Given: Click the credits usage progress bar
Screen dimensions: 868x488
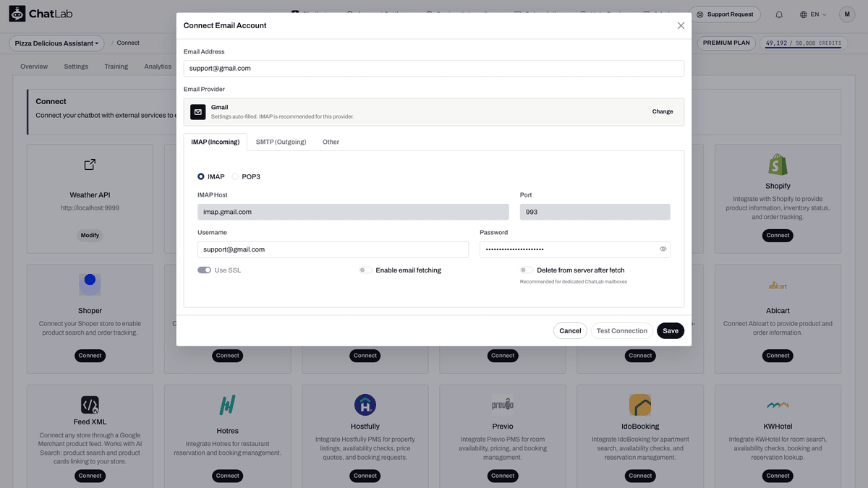Looking at the screenshot, I should (x=803, y=48).
